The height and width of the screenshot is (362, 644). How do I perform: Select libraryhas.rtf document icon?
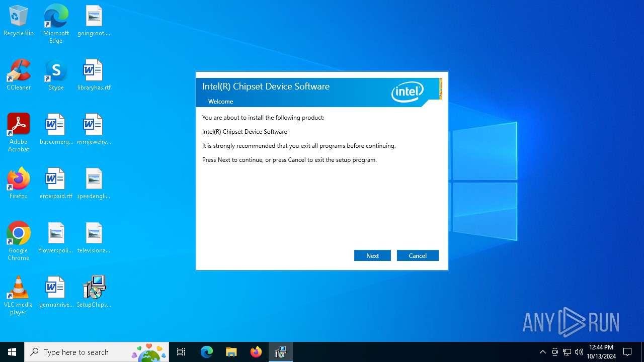tap(94, 75)
